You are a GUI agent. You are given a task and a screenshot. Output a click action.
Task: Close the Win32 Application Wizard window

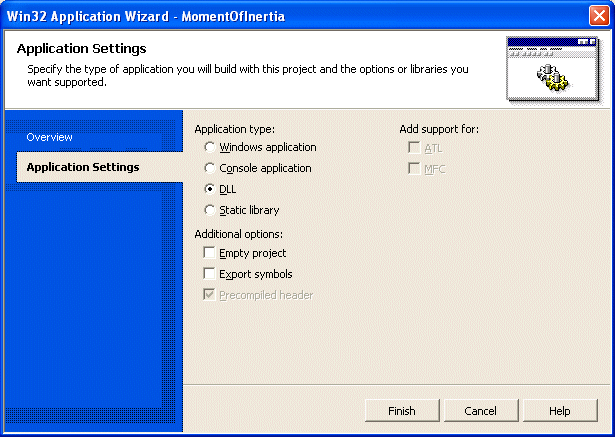(x=599, y=16)
